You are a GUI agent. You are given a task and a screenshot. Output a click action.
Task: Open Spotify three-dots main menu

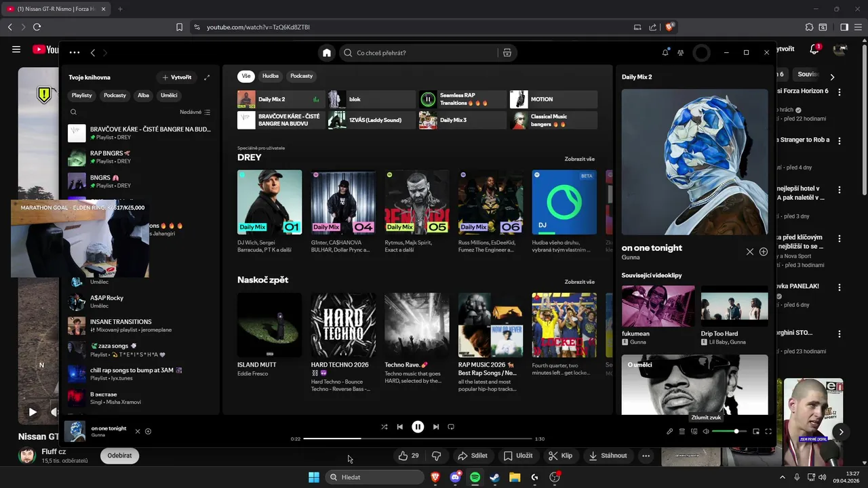click(x=75, y=53)
